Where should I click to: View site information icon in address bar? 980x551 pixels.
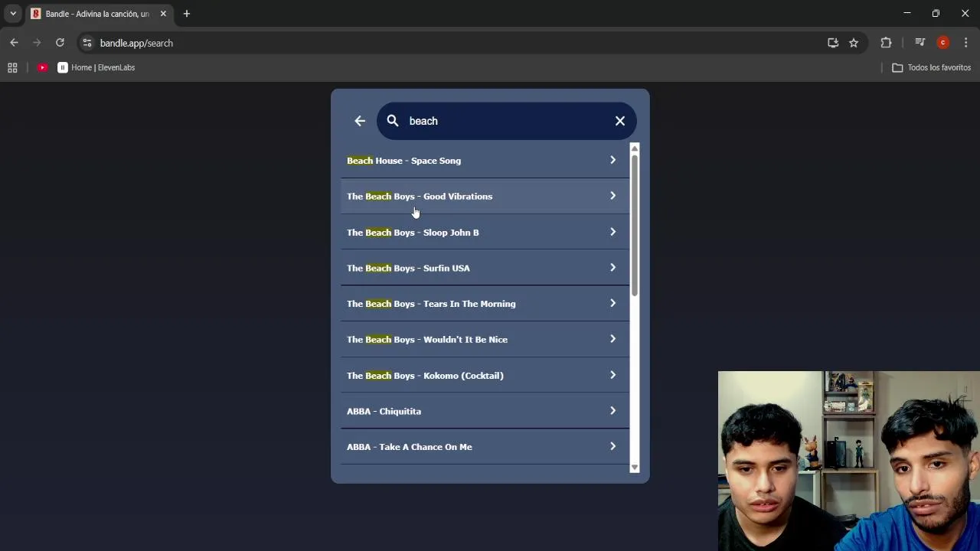[87, 43]
